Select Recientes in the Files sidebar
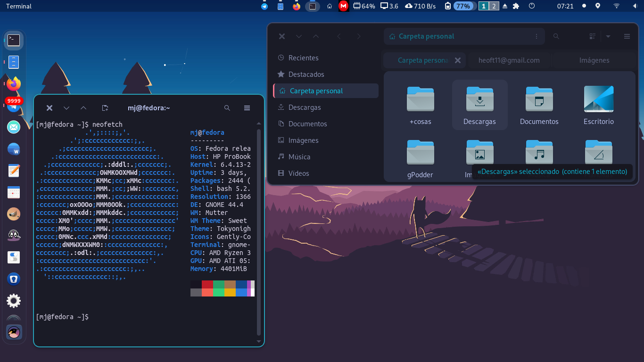644x362 pixels. click(x=325, y=58)
